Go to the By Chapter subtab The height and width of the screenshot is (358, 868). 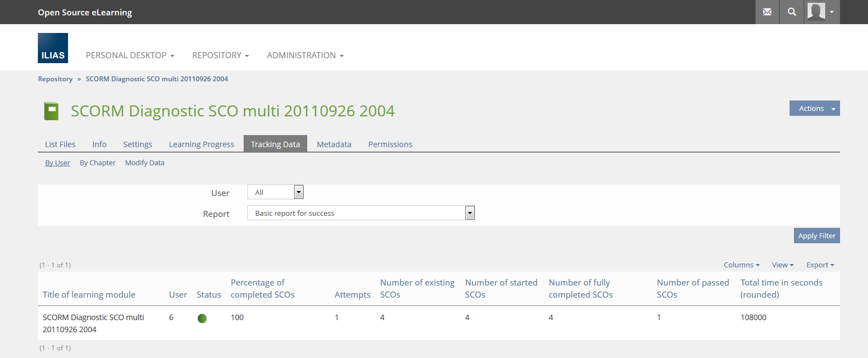point(98,163)
